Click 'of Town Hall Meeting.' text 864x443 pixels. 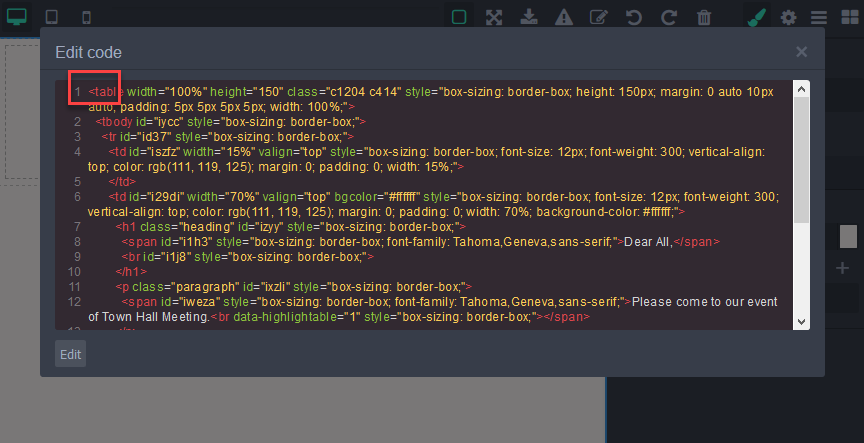[149, 317]
